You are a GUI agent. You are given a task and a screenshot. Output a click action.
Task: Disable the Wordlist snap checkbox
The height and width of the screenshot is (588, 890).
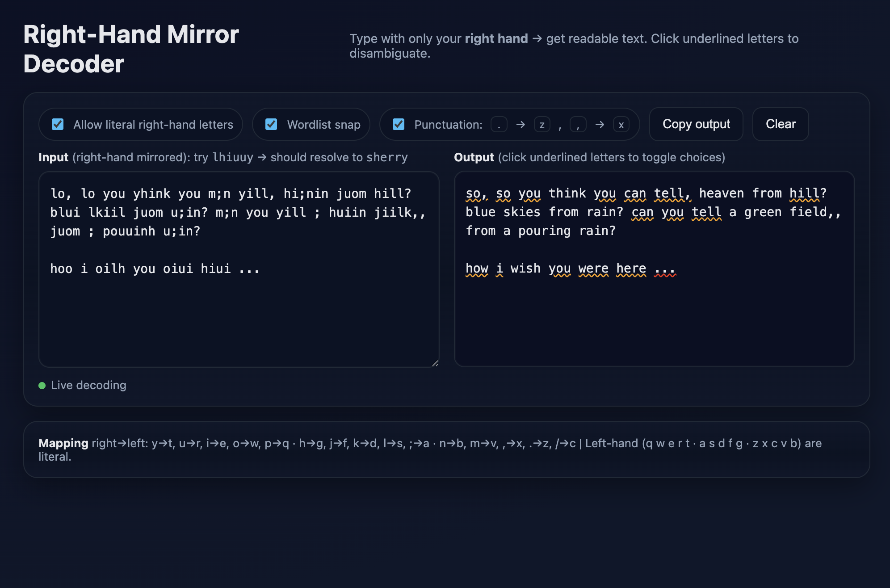click(x=271, y=124)
